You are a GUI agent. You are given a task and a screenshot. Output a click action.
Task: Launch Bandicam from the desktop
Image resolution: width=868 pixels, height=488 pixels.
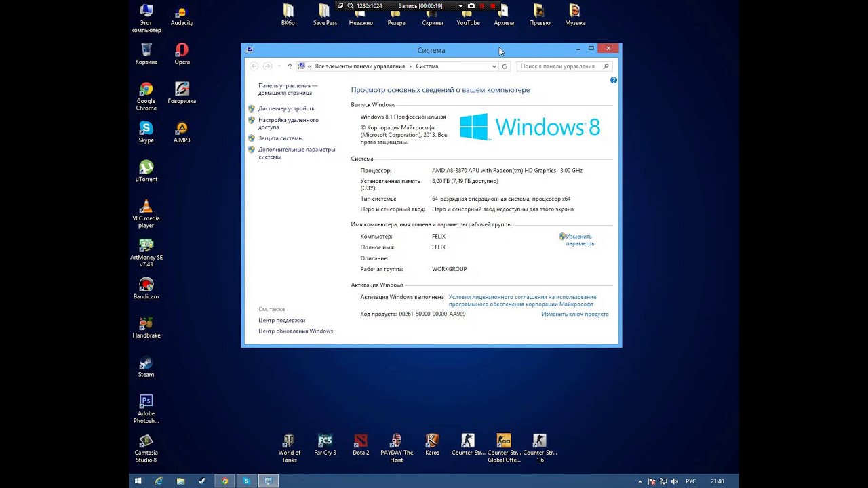146,288
